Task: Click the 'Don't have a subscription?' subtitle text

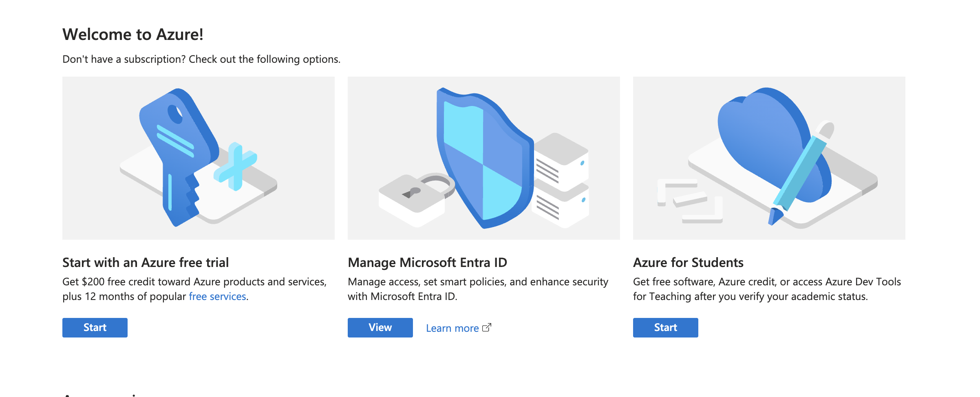Action: pyautogui.click(x=201, y=59)
